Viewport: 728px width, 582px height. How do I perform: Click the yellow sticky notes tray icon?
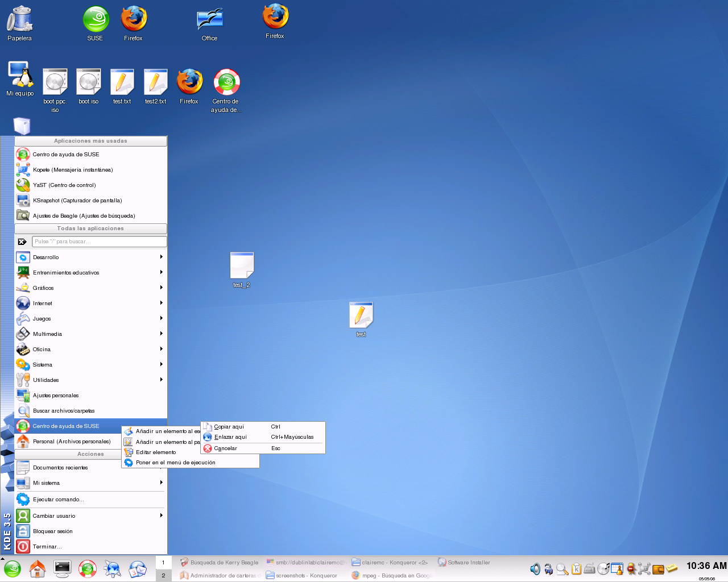(x=672, y=568)
